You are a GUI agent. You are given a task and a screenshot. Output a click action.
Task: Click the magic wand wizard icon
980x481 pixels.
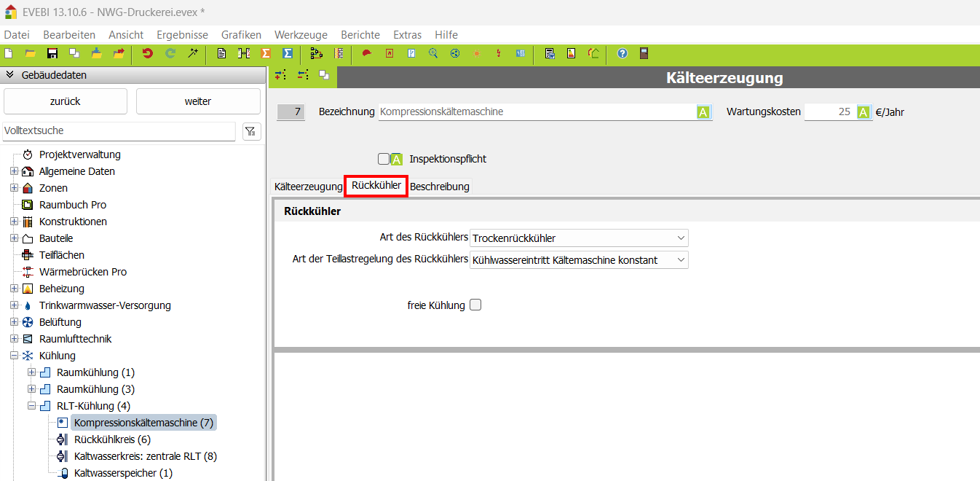(x=193, y=53)
